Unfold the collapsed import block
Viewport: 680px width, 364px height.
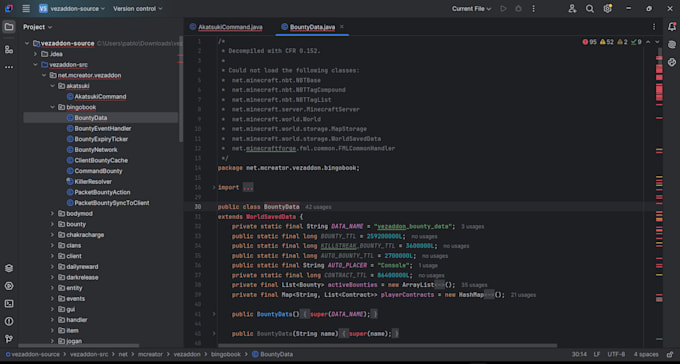(214, 187)
